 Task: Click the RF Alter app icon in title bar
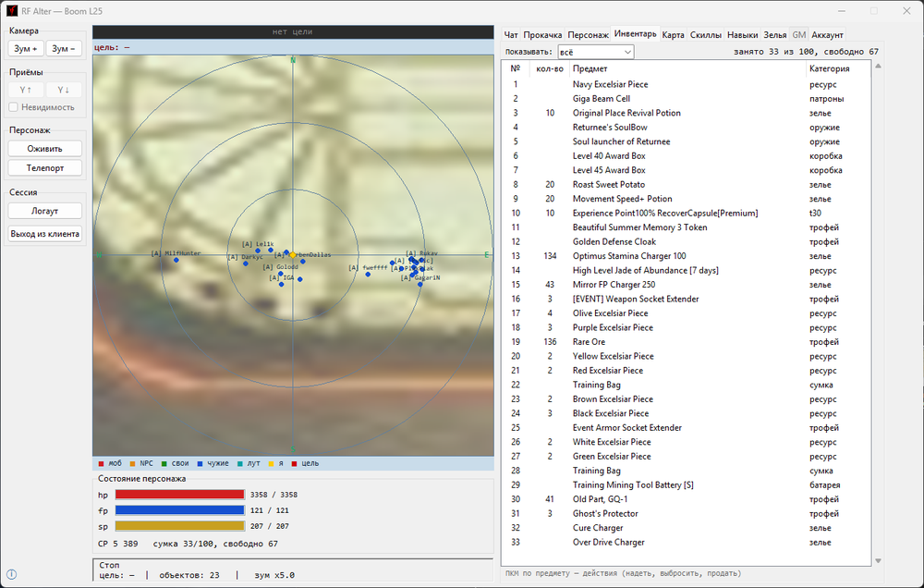tap(12, 11)
